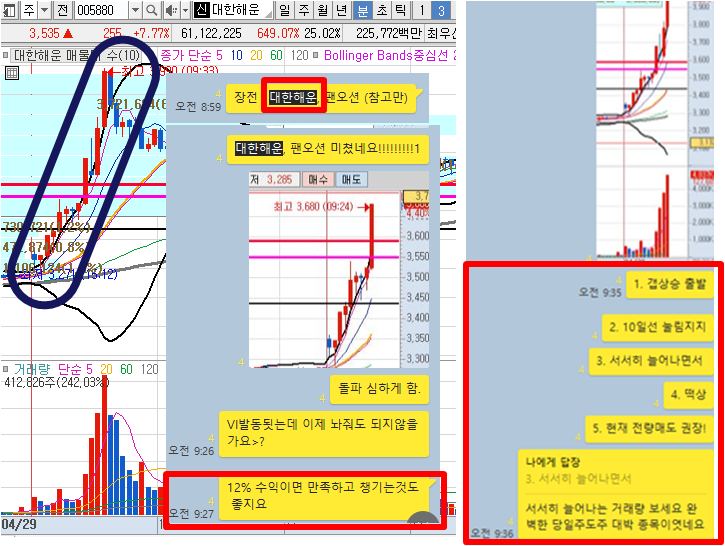Click the '+7.77%' change rate value
This screenshot has height=546, width=725.
coord(151,33)
